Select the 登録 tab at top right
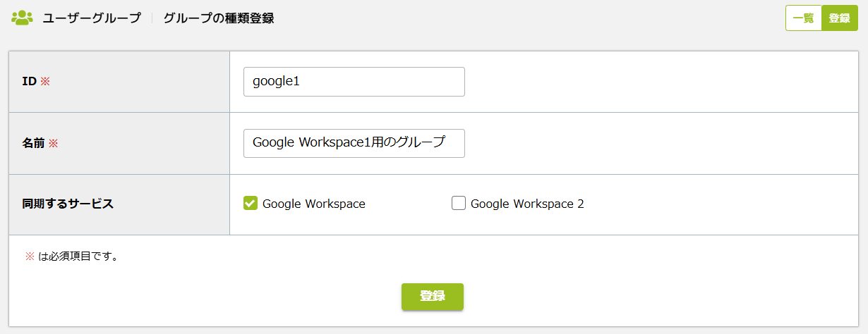This screenshot has height=334, width=868. click(x=840, y=18)
